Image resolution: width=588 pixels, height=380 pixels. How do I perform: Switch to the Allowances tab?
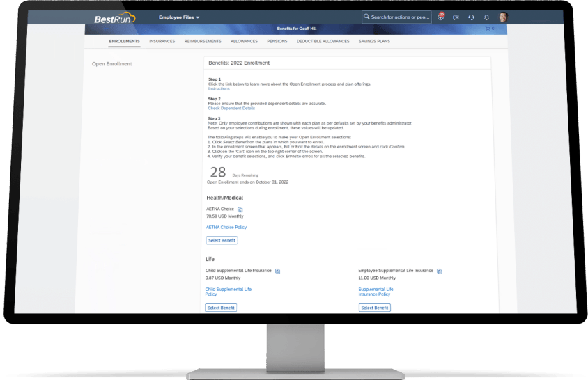tap(244, 41)
